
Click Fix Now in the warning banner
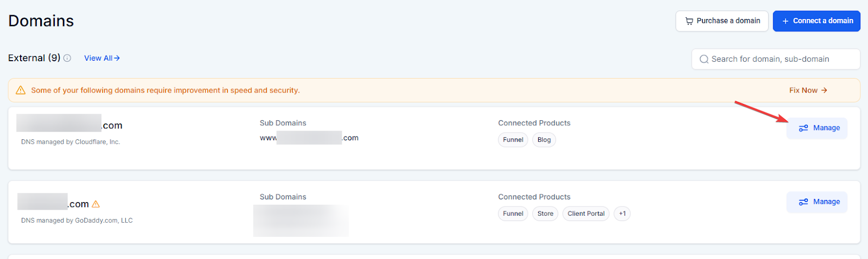point(803,90)
